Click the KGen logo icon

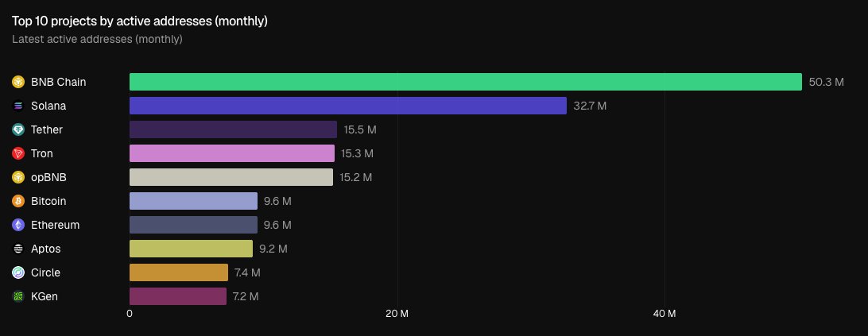(x=18, y=296)
